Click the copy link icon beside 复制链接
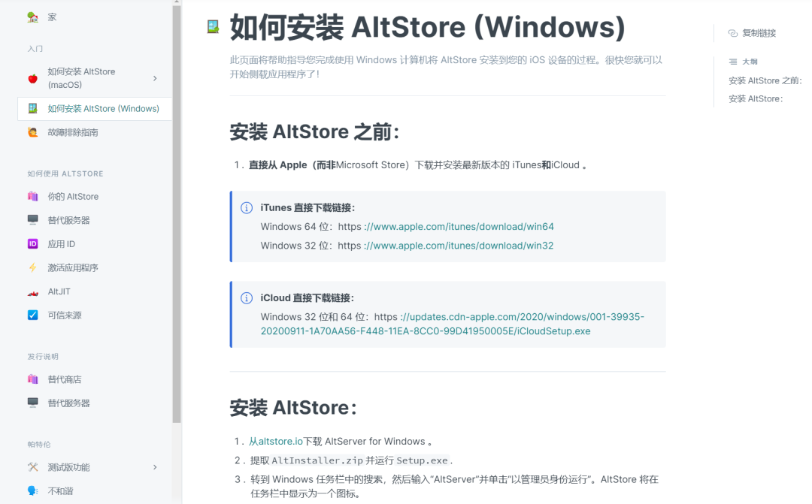Screen dimensions: 812x504 click(733, 33)
